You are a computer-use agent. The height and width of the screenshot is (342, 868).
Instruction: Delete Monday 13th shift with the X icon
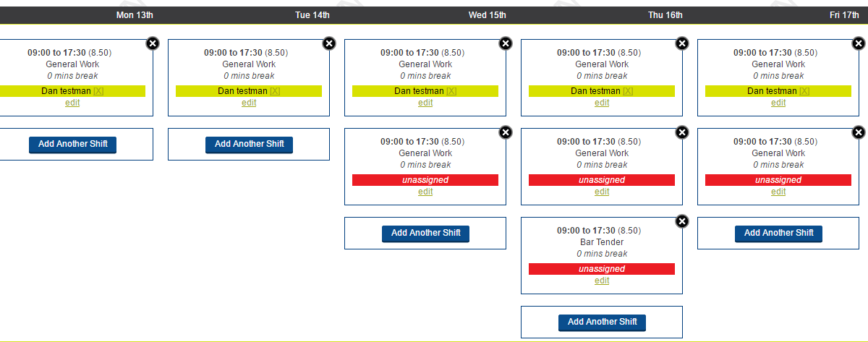[x=153, y=43]
